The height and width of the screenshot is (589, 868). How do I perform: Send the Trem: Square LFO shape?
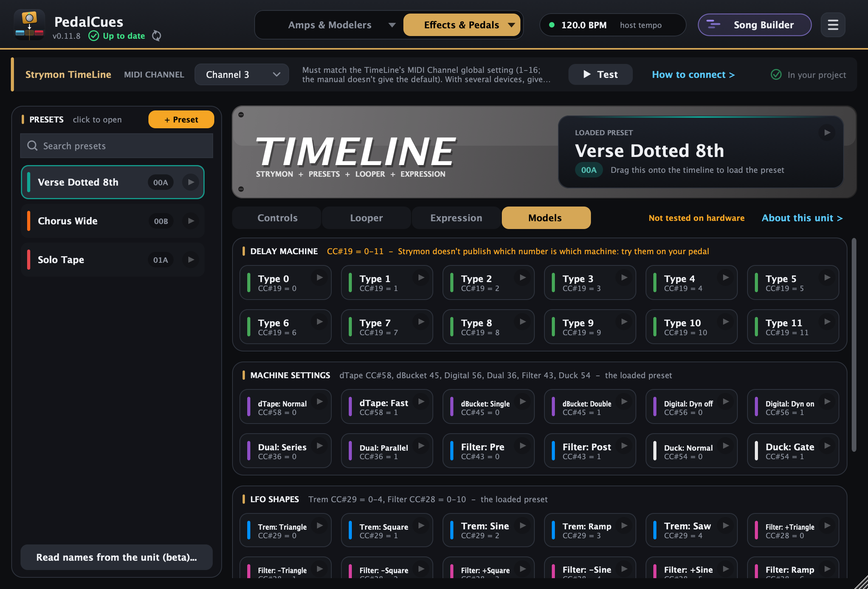point(387,530)
